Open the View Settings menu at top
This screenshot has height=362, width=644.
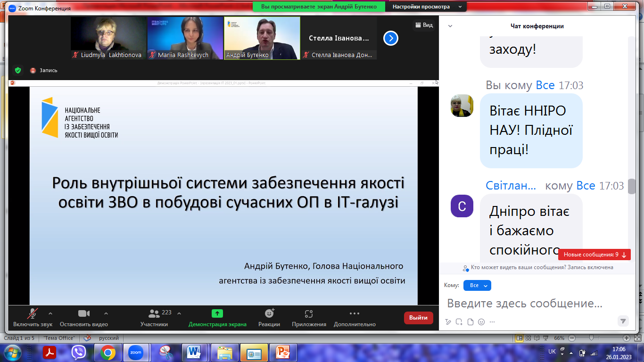tap(426, 7)
